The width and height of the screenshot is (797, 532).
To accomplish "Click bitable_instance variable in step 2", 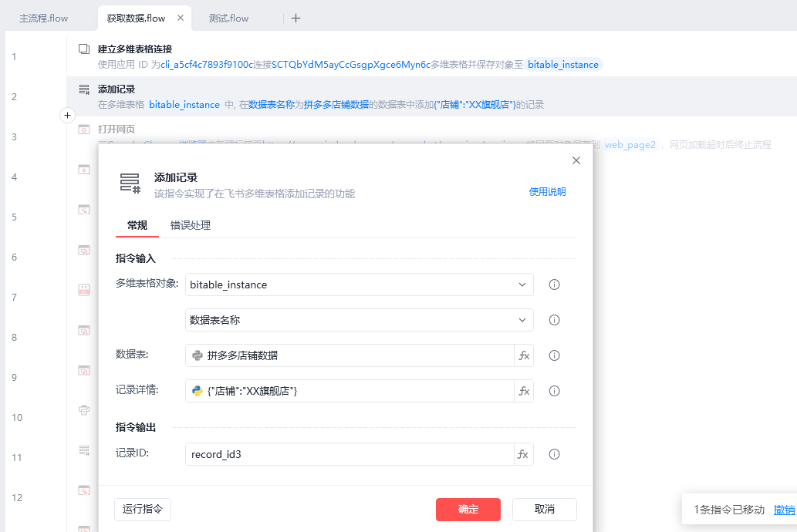I will pos(184,105).
